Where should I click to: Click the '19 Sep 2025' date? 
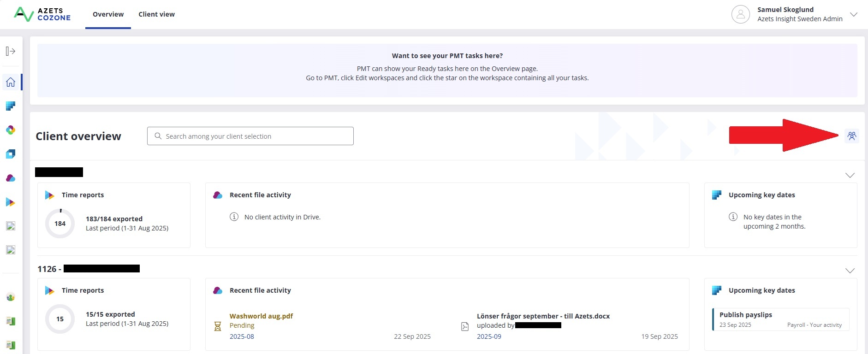pos(660,336)
